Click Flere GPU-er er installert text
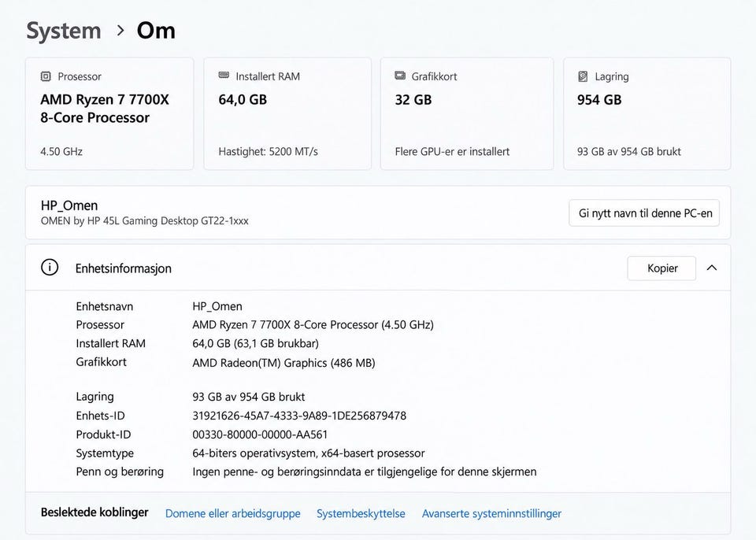The width and height of the screenshot is (756, 540). click(452, 151)
